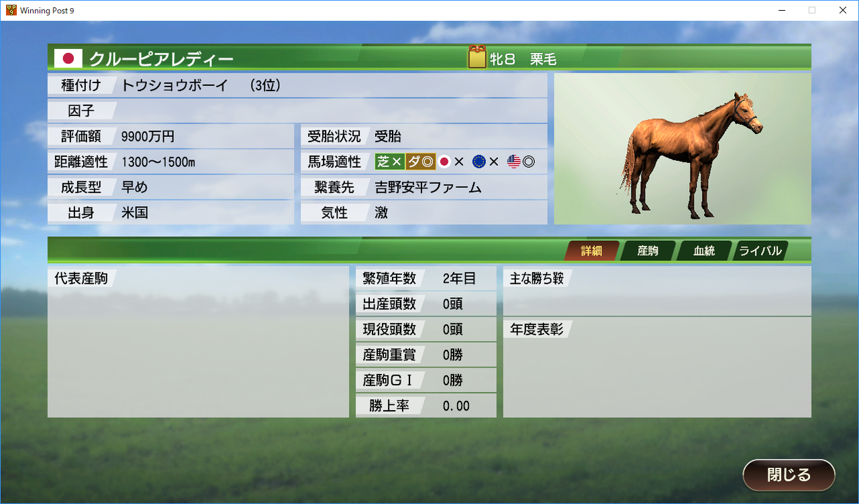Click the coat color 栗毛
859x504 pixels.
[543, 59]
